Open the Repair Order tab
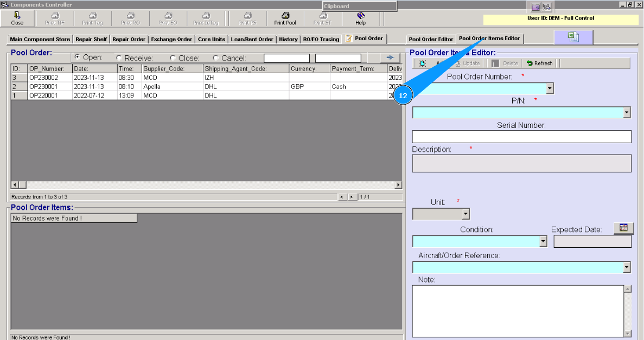This screenshot has height=340, width=644. (x=129, y=40)
